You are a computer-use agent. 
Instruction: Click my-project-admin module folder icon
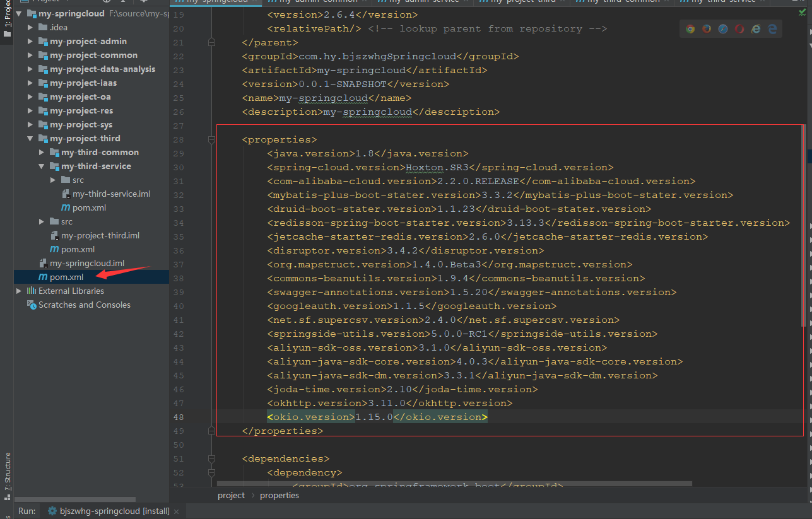[x=43, y=41]
